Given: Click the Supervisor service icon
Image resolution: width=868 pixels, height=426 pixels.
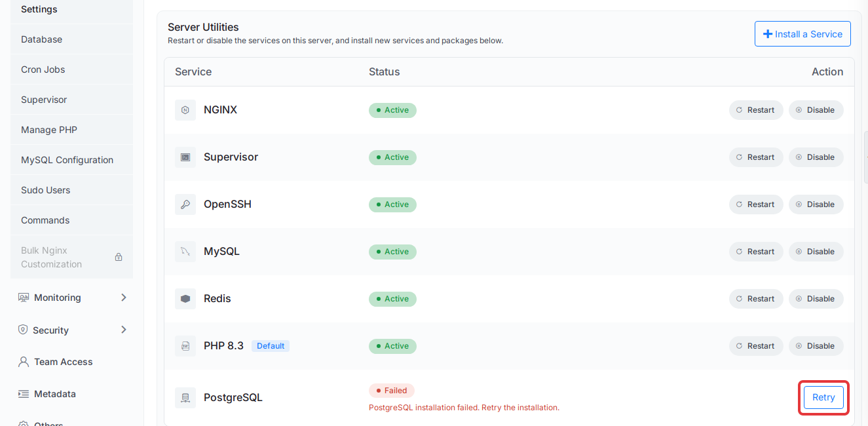Looking at the screenshot, I should [x=185, y=157].
